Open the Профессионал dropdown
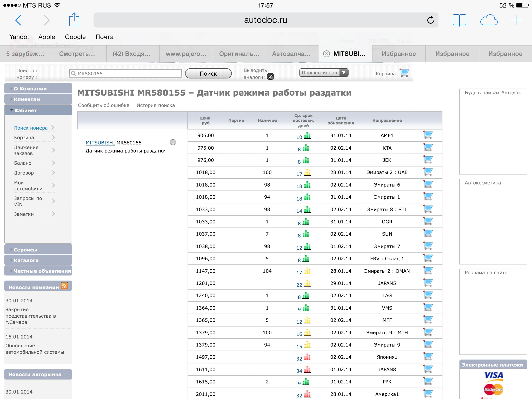The height and width of the screenshot is (399, 532). coord(324,73)
